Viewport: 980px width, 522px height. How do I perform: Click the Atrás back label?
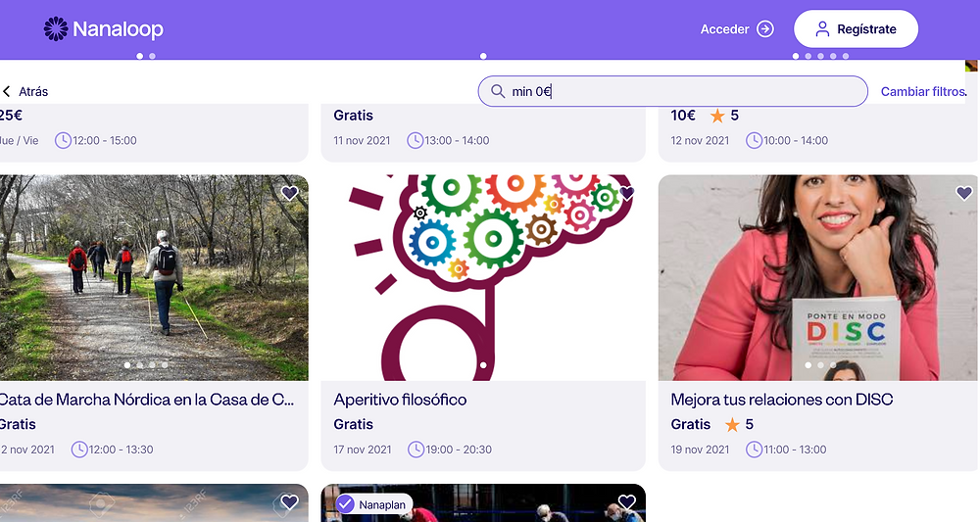coord(33,91)
